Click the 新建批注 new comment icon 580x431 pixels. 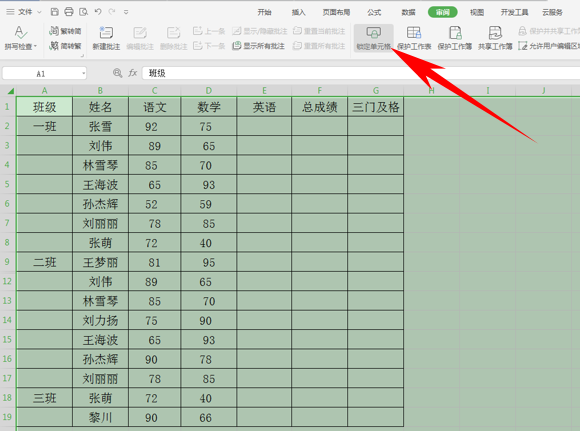click(x=106, y=33)
